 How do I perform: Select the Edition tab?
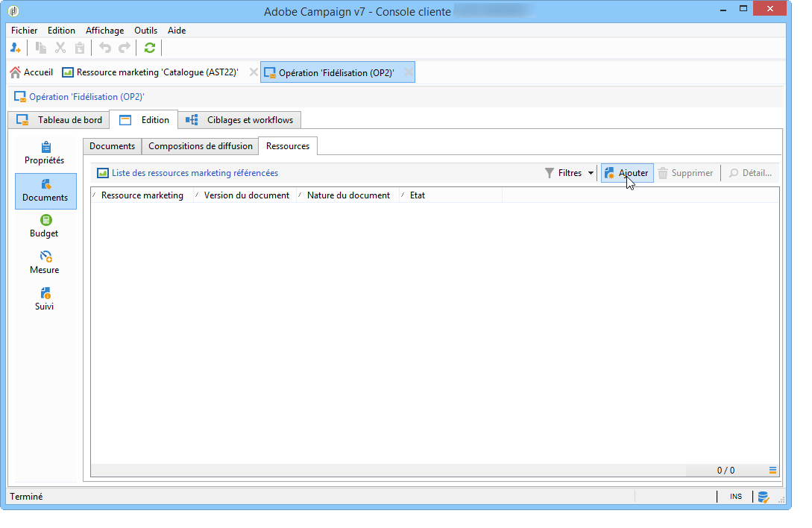tap(144, 120)
